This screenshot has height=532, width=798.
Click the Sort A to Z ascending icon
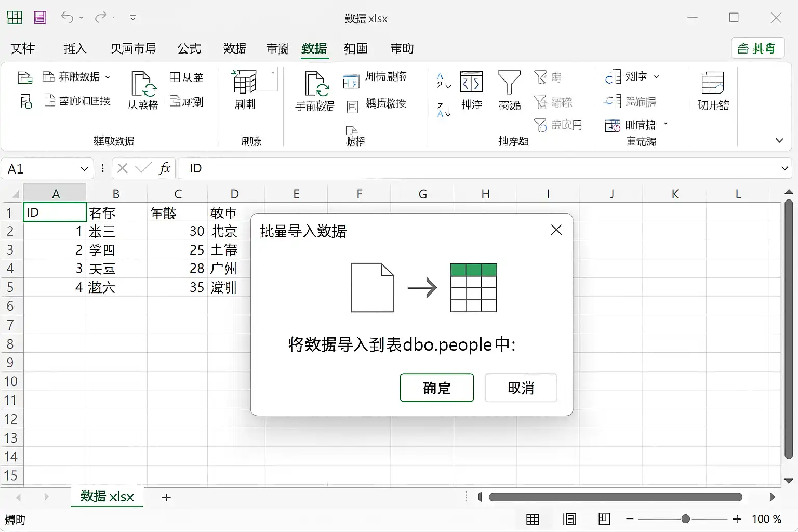pos(443,81)
